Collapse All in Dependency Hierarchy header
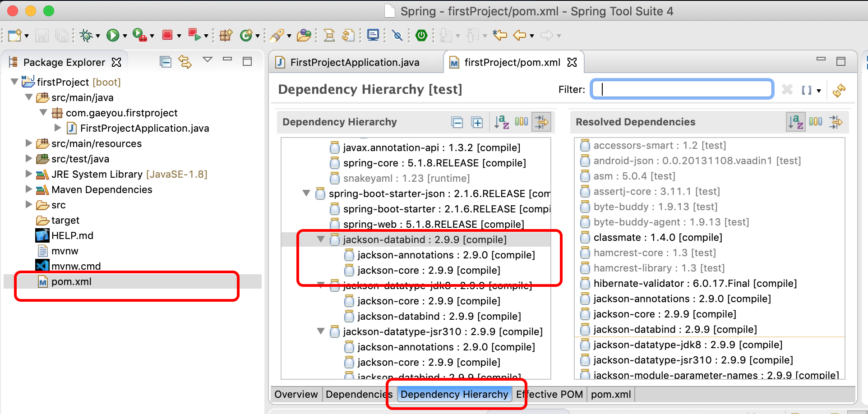Viewport: 868px width, 414px height. (x=457, y=122)
